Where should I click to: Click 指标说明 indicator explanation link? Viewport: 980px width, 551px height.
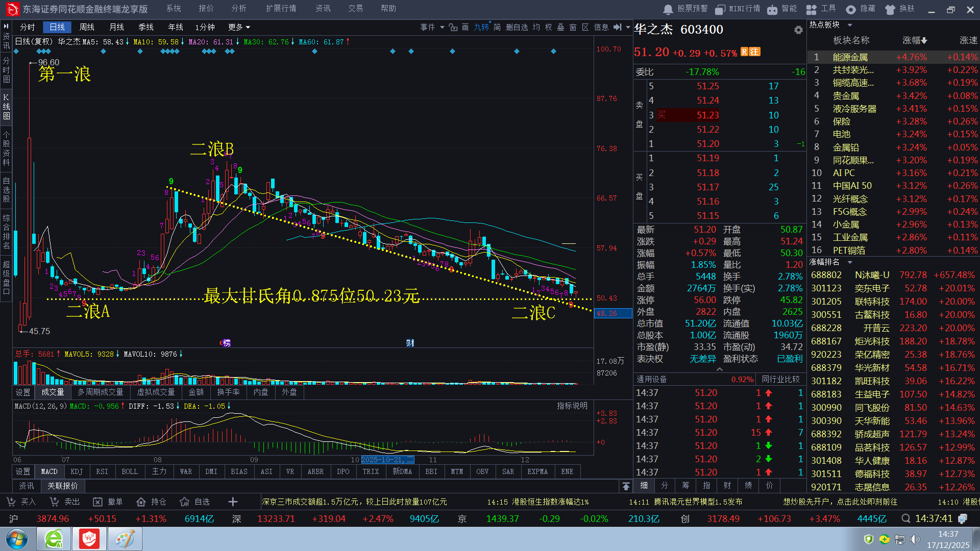tap(572, 406)
